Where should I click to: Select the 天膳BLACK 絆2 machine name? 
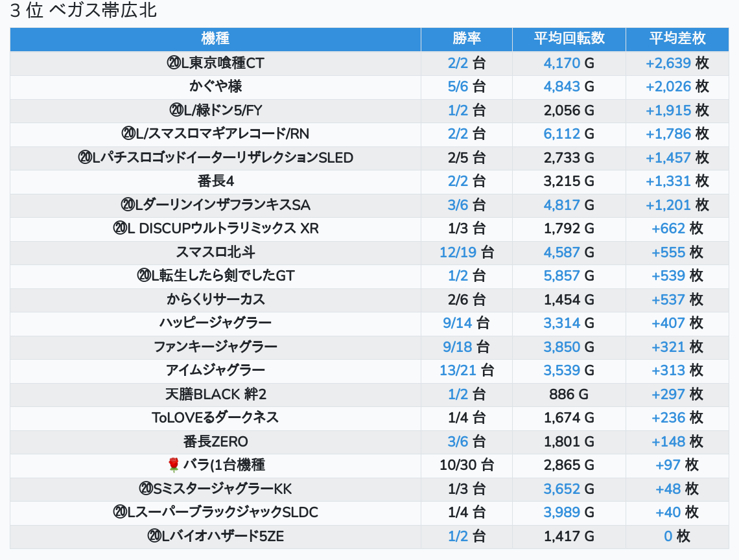point(215,394)
